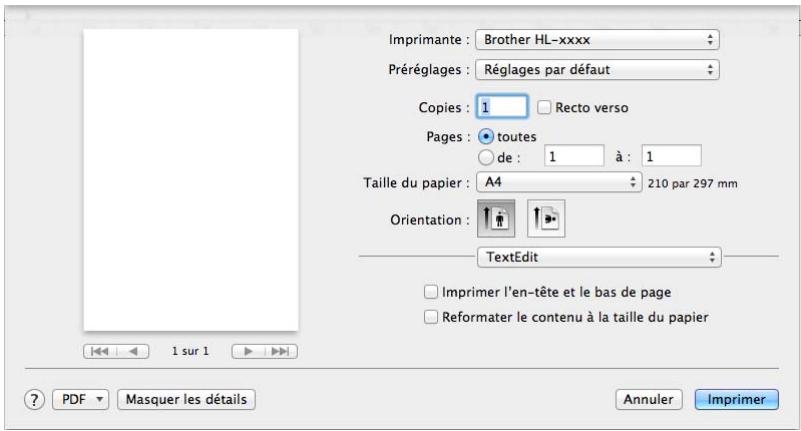The width and height of the screenshot is (801, 431).
Task: Check Imprimer l'en-tête et le bas de page
Action: [431, 292]
